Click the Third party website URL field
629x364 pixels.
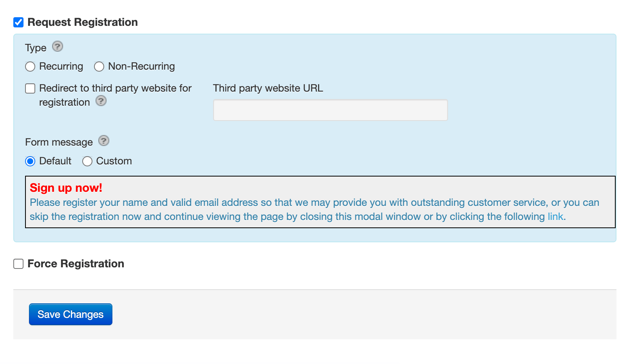tap(330, 110)
